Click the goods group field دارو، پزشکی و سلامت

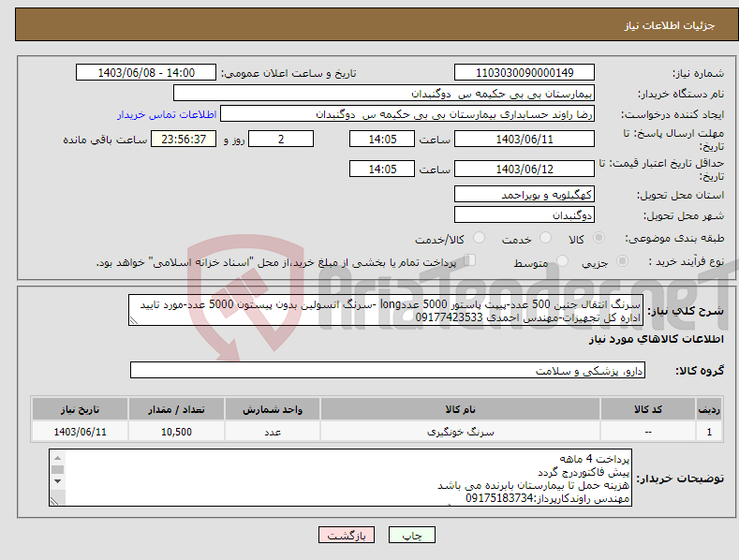click(388, 371)
